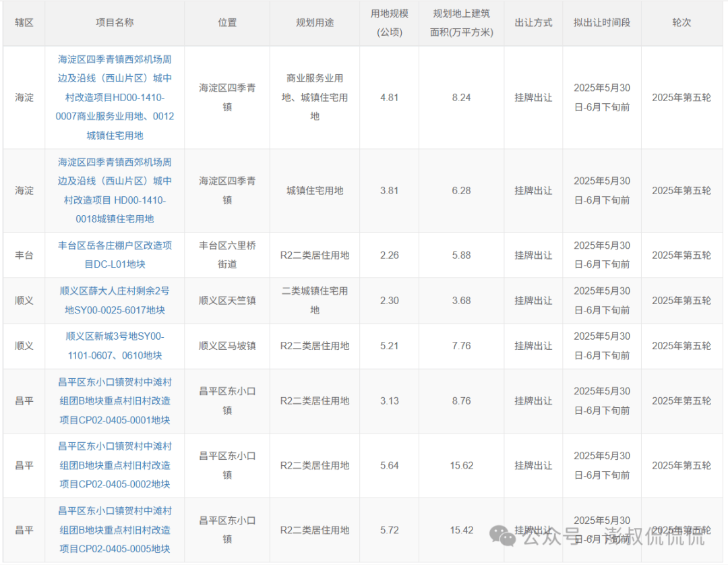Click the WeChat 公众号 watermark icon
Image resolution: width=728 pixels, height=565 pixels.
503,536
